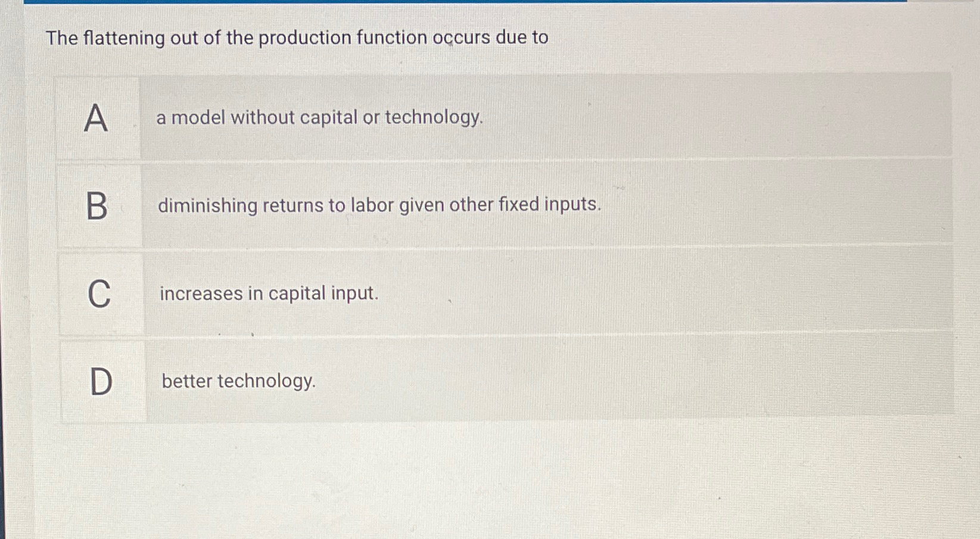
Task: Click the gap between answer rows A and B
Action: (x=477, y=159)
